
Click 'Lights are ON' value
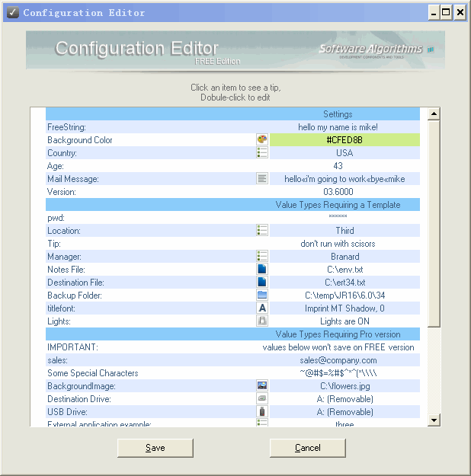point(344,321)
